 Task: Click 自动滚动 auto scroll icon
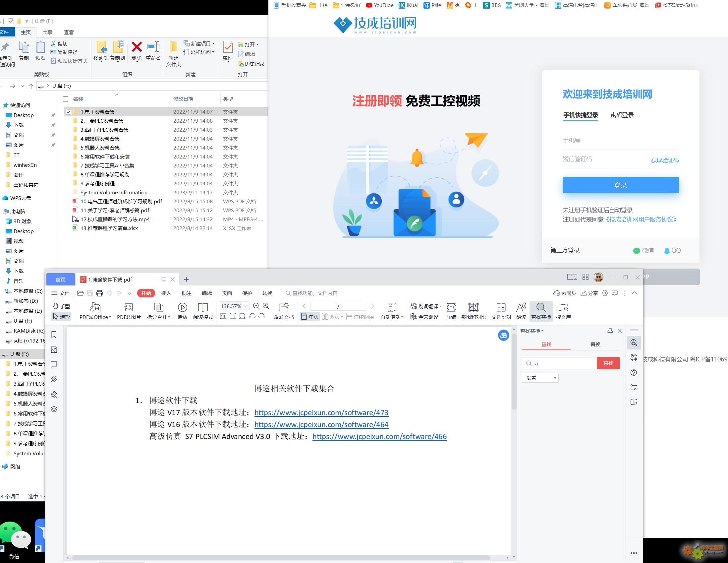click(392, 307)
